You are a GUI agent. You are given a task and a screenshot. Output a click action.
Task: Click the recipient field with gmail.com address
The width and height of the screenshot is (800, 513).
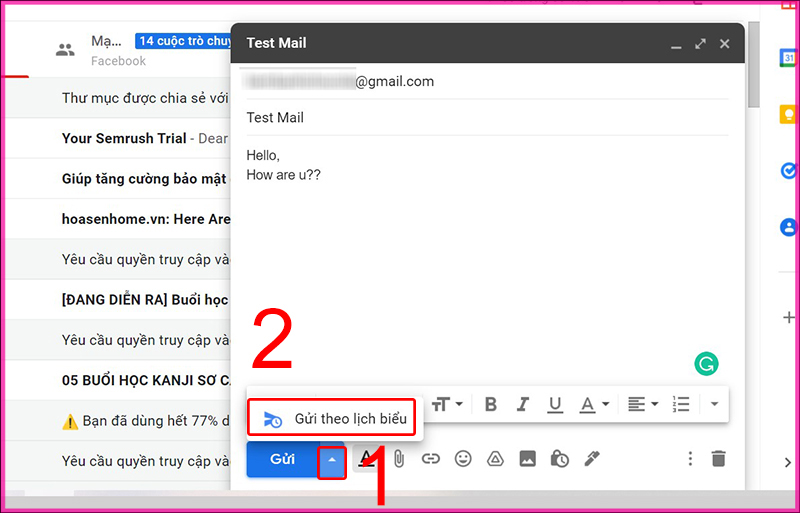click(487, 82)
